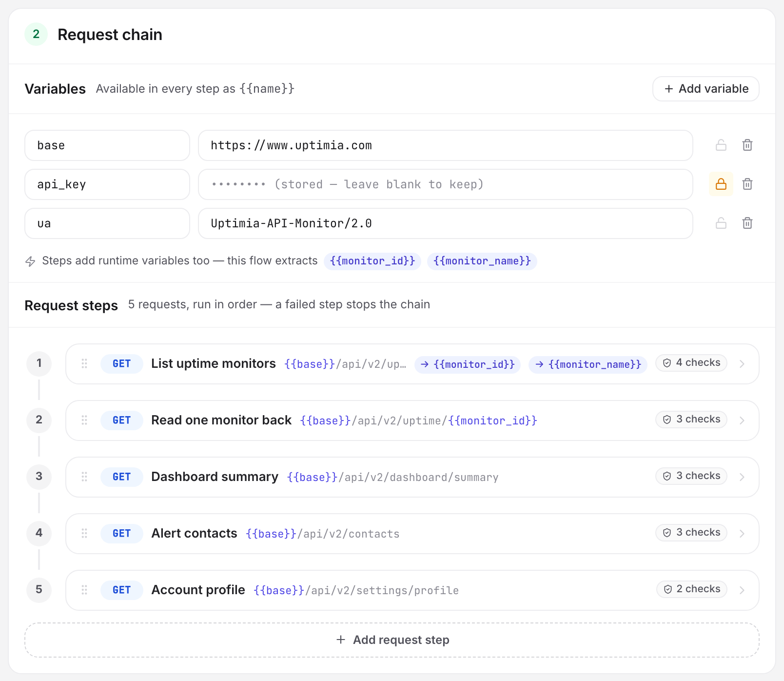Delete the base variable with trash icon

(x=747, y=145)
